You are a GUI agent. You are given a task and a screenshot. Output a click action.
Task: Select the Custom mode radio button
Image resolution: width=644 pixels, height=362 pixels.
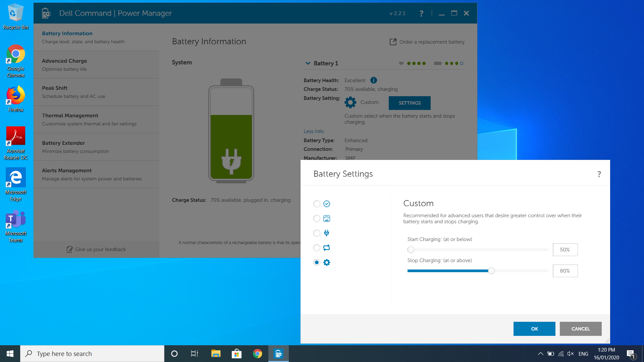pos(317,262)
